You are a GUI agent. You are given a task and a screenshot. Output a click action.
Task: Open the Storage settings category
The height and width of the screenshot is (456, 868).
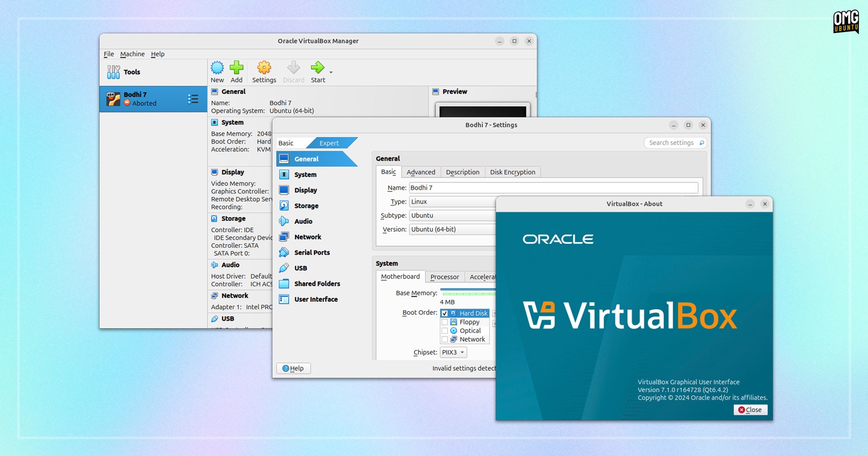tap(284, 205)
